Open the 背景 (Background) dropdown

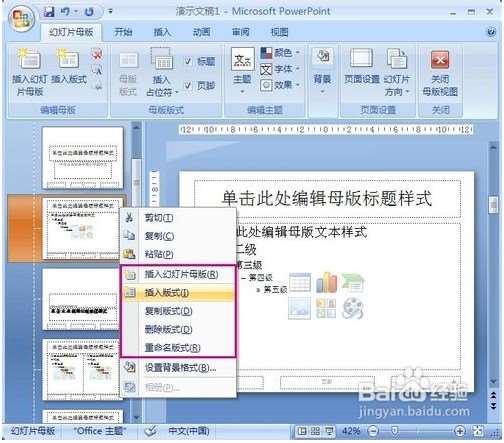coord(322,70)
